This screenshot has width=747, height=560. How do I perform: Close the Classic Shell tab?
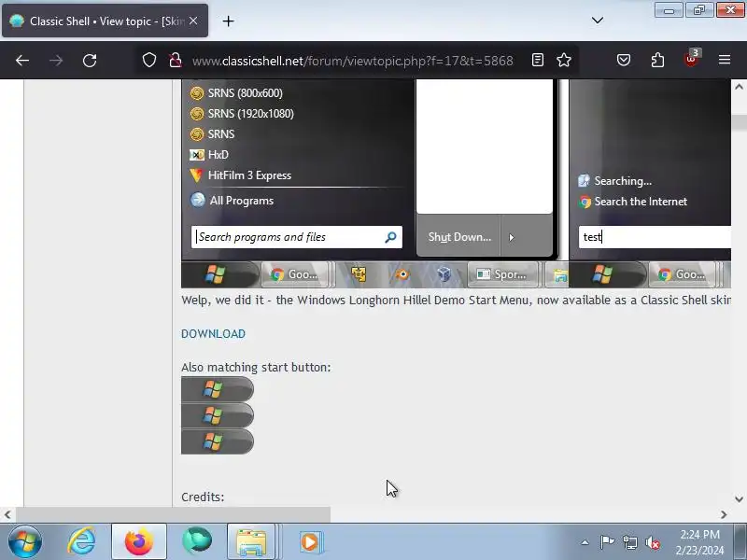pos(193,21)
